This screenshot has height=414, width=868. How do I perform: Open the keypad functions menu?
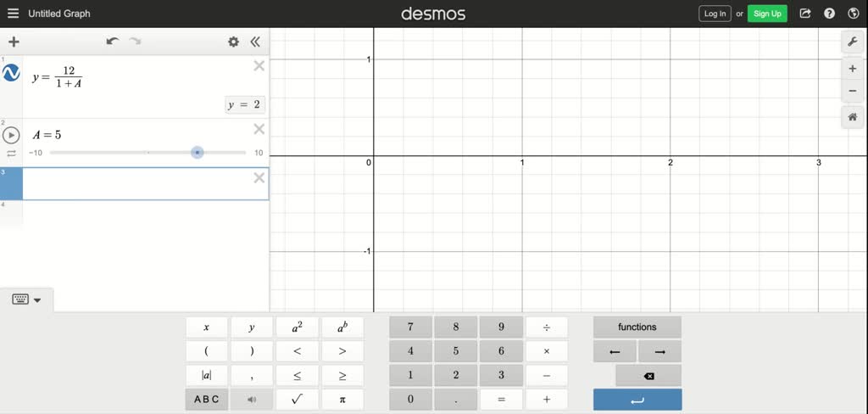point(637,327)
